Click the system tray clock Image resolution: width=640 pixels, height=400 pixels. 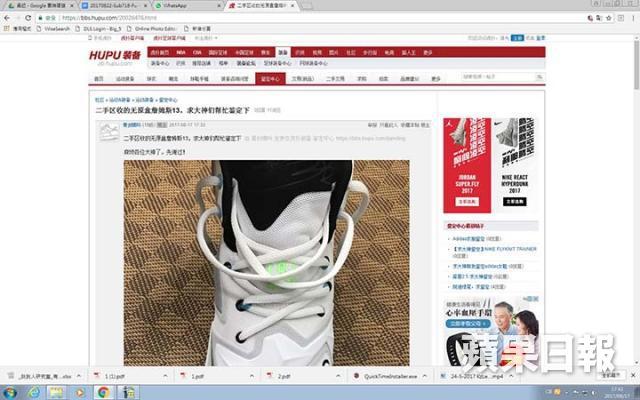click(617, 393)
